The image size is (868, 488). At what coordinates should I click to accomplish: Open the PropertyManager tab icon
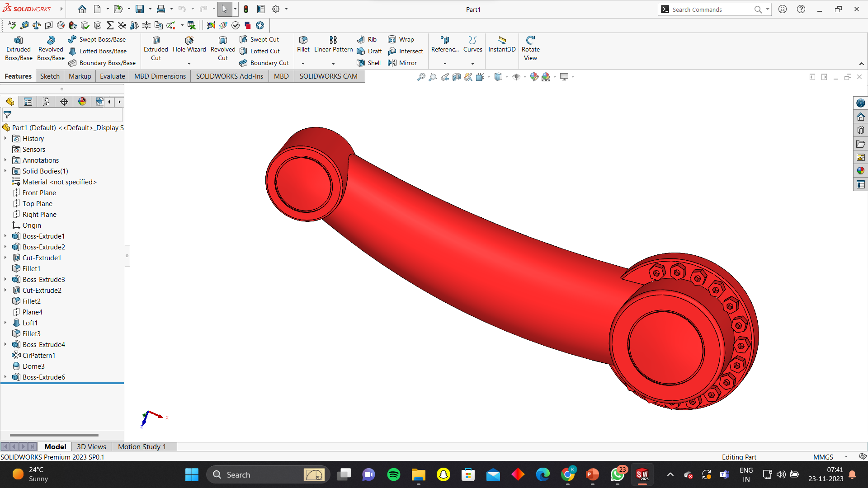coord(28,102)
